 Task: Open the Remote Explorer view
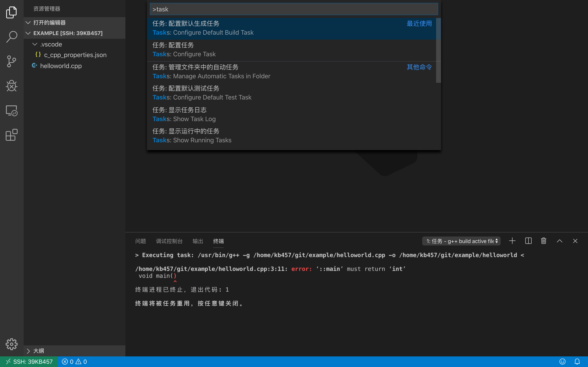pyautogui.click(x=11, y=111)
